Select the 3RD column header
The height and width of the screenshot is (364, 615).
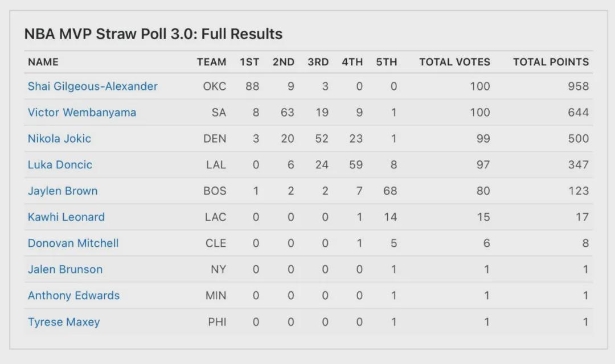pyautogui.click(x=318, y=62)
